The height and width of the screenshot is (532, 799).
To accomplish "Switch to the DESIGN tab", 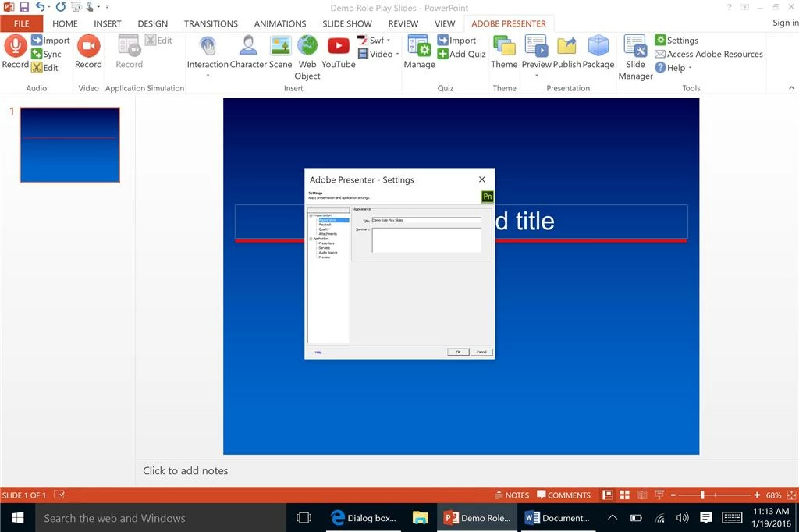I will click(152, 23).
